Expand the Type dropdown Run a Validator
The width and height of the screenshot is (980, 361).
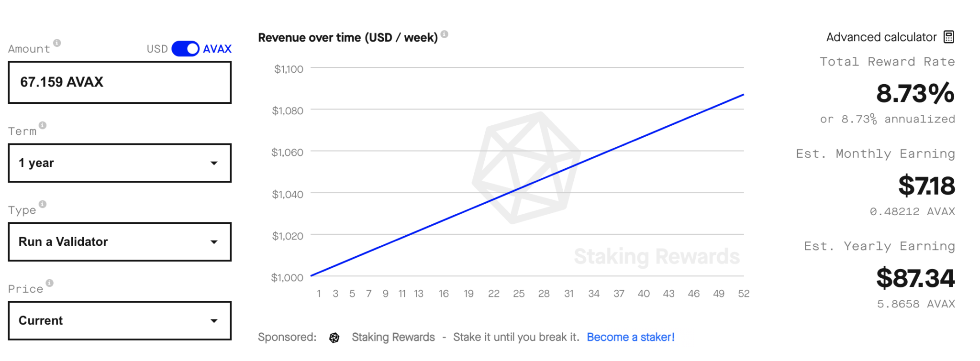point(120,242)
